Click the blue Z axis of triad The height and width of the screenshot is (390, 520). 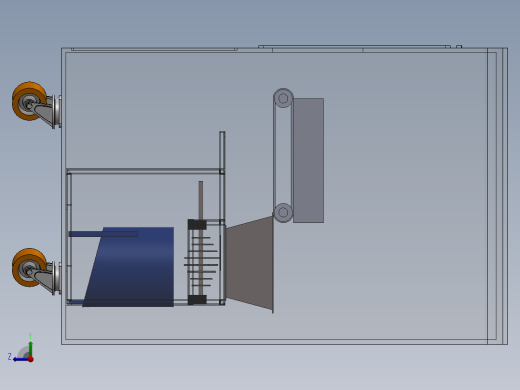pyautogui.click(x=21, y=359)
